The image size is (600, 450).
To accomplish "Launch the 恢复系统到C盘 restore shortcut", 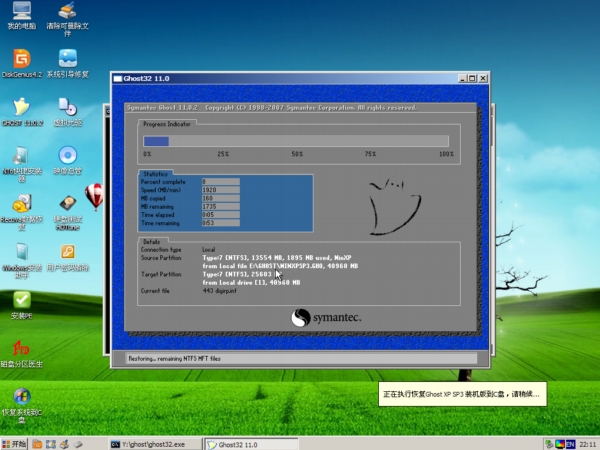I will pyautogui.click(x=22, y=405).
